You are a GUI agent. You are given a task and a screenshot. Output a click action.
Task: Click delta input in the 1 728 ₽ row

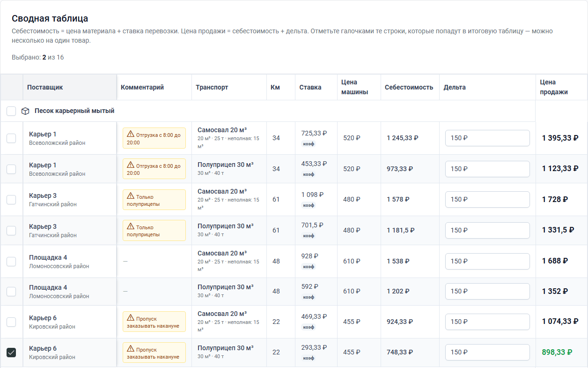pos(487,199)
